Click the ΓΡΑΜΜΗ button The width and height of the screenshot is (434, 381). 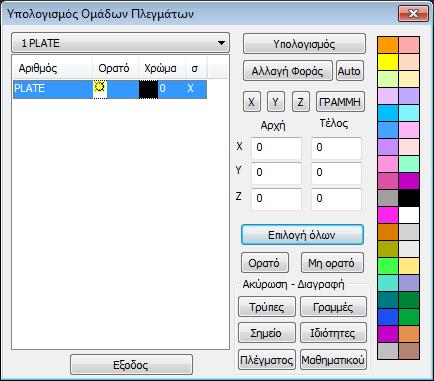click(340, 102)
